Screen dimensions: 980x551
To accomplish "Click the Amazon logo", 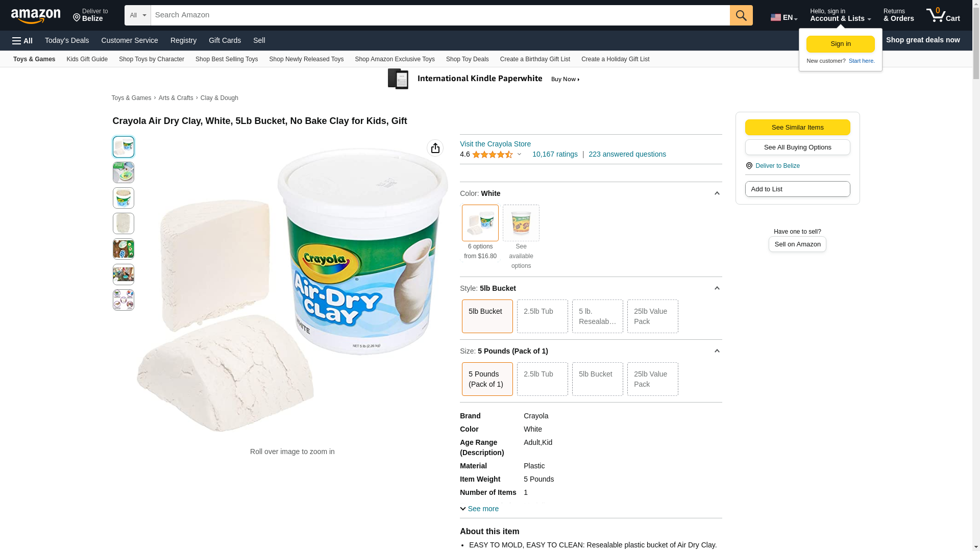I will (36, 16).
